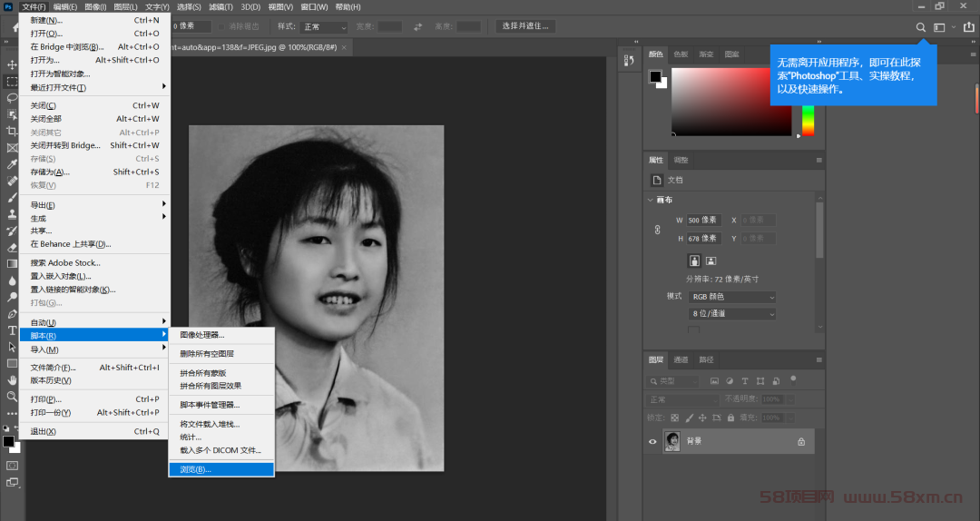This screenshot has height=521, width=980.
Task: Choose 浏览(B)... in the scripts submenu
Action: click(221, 469)
